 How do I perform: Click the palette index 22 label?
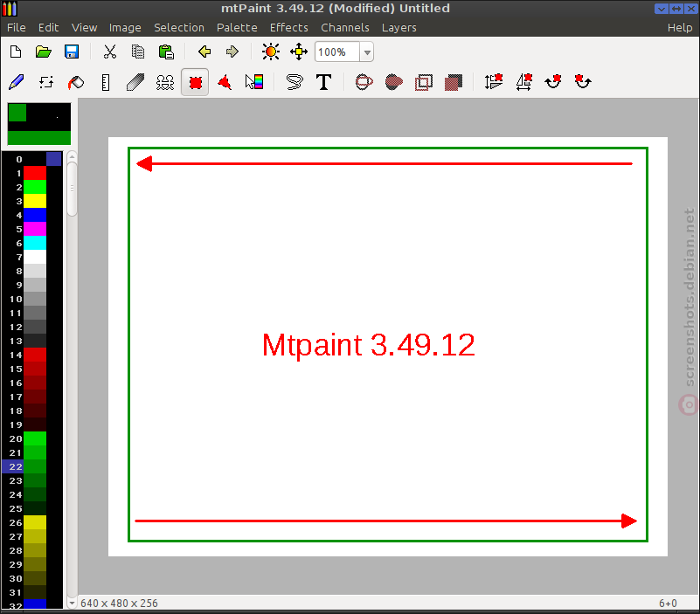coord(16,466)
